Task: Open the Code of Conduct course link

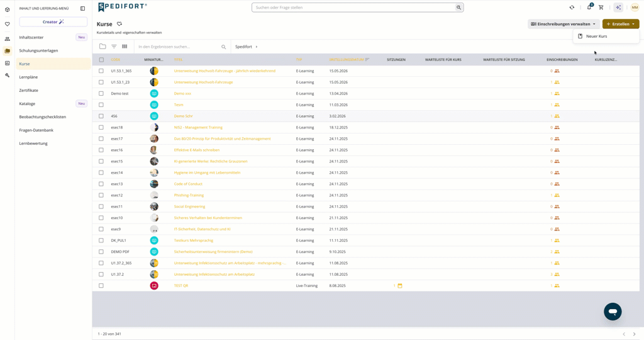Action: pos(188,184)
